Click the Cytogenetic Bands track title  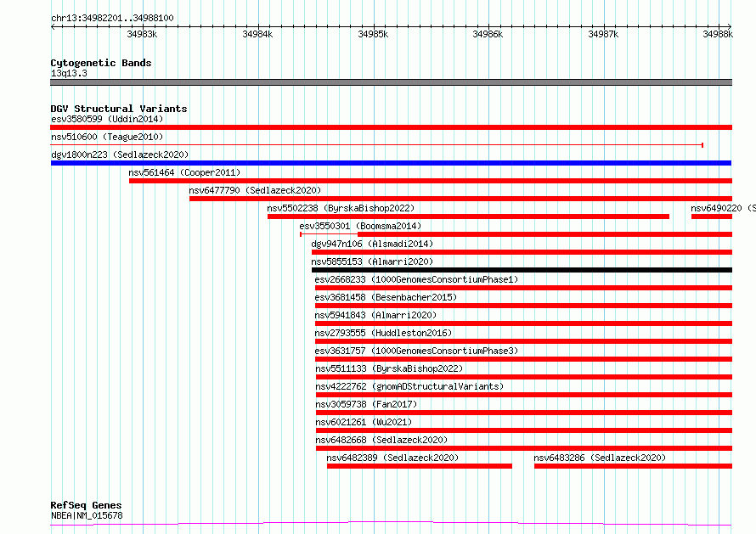tap(101, 63)
